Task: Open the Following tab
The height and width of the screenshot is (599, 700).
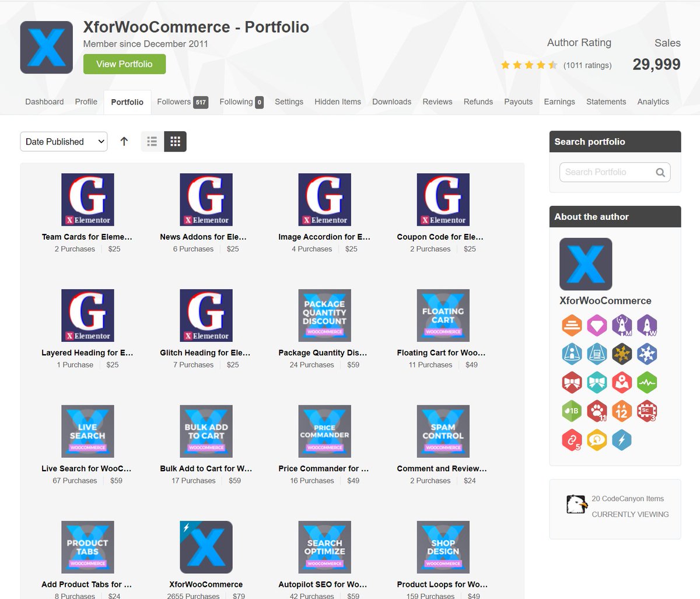Action: 242,101
